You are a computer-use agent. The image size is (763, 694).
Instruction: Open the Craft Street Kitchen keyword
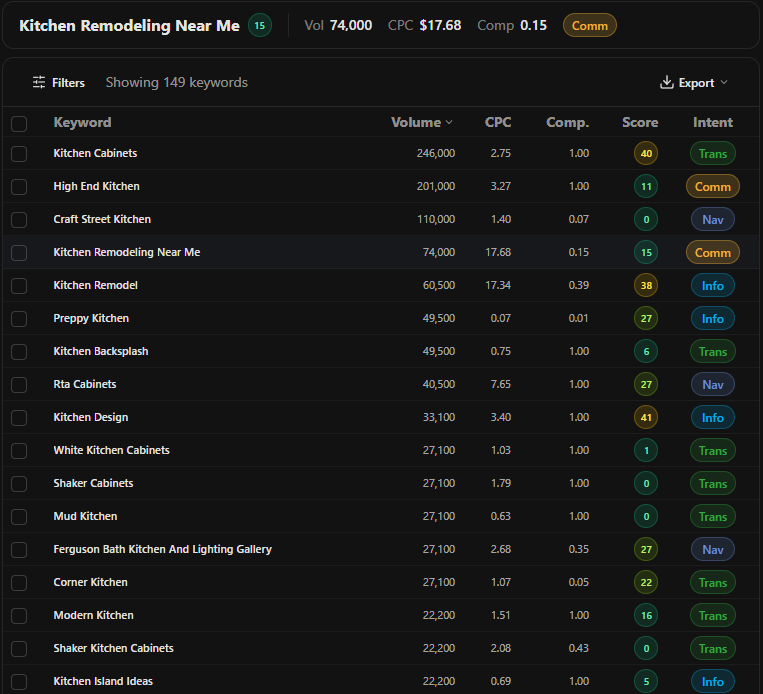[102, 219]
